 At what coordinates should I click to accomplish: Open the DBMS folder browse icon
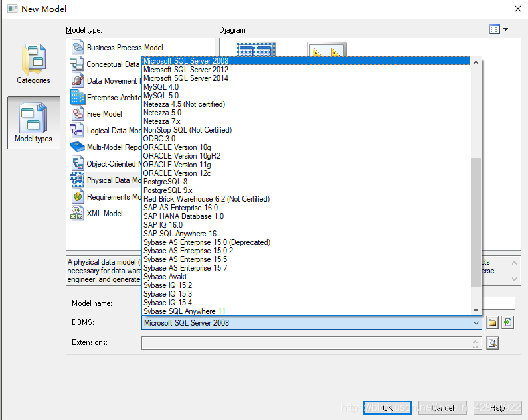point(492,322)
